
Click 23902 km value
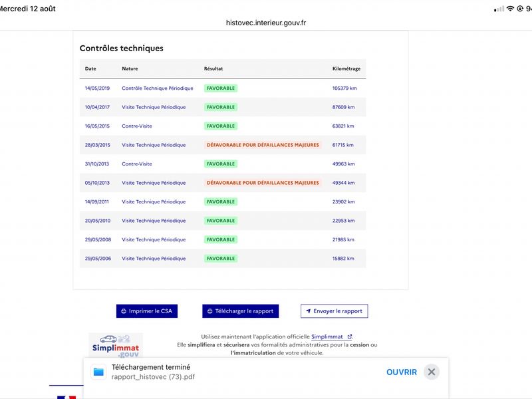343,201
